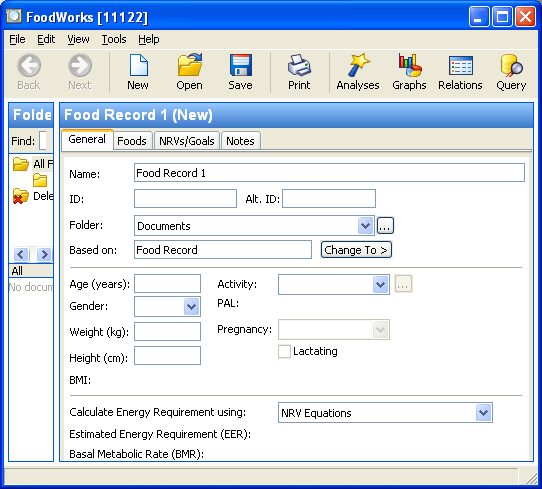Click the Weight (kg) input field

(x=167, y=332)
